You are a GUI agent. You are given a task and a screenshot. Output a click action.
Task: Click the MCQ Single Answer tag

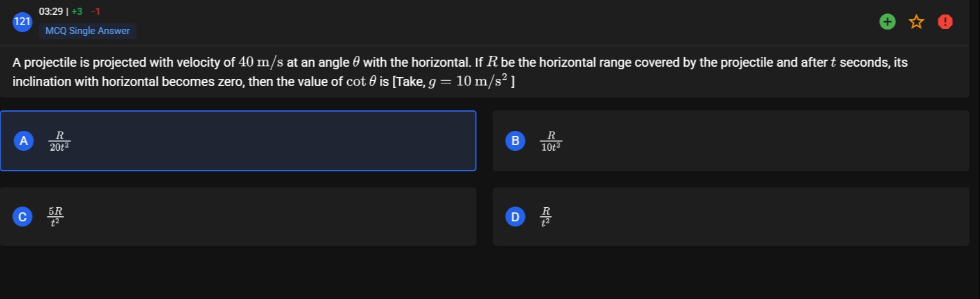(87, 31)
